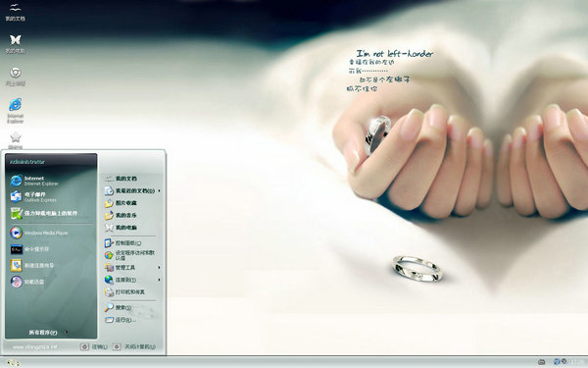588x368 pixels.
Task: Open 图片收藏 pictures folder
Action: [x=121, y=203]
